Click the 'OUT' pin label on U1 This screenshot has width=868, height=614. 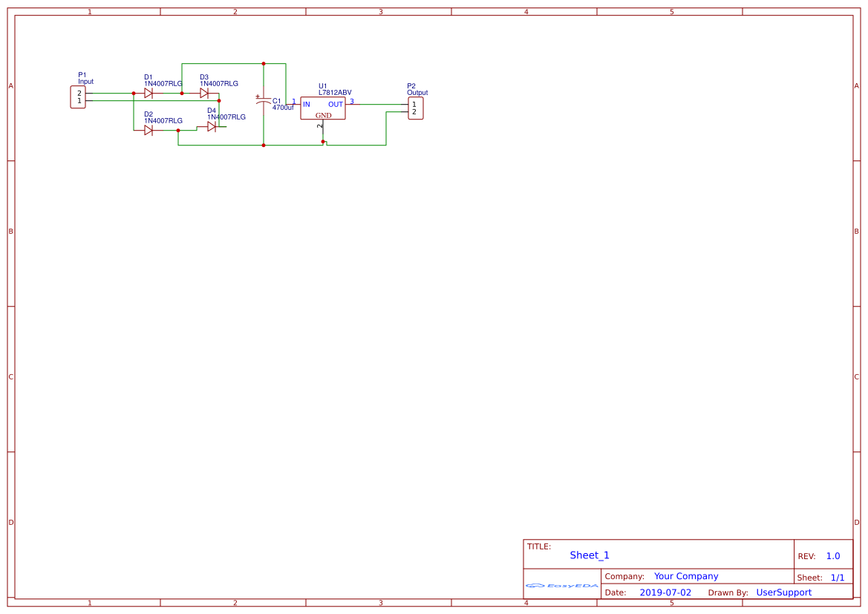click(336, 105)
